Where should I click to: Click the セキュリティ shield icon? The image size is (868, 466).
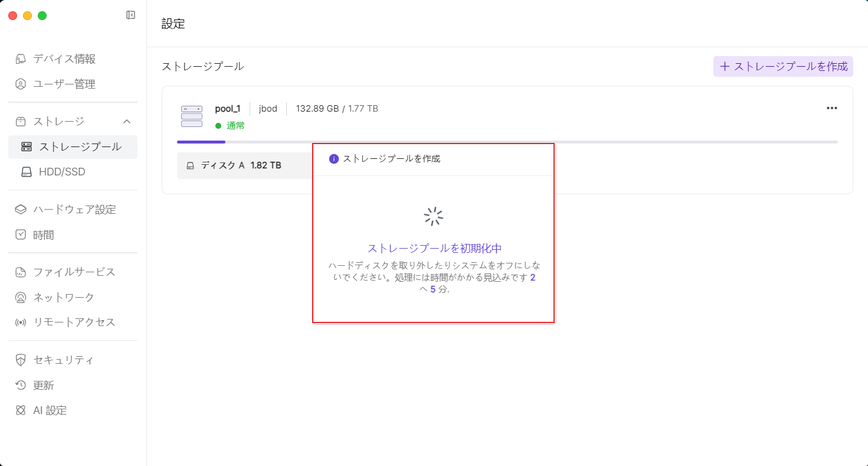(x=21, y=360)
